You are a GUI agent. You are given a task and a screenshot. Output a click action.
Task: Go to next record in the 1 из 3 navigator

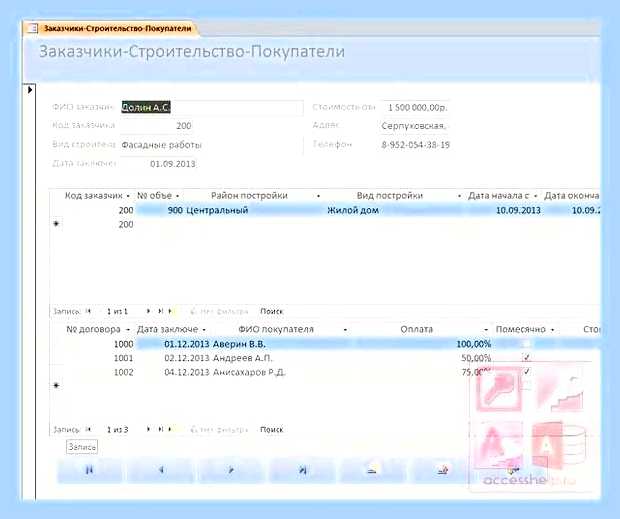(x=148, y=429)
